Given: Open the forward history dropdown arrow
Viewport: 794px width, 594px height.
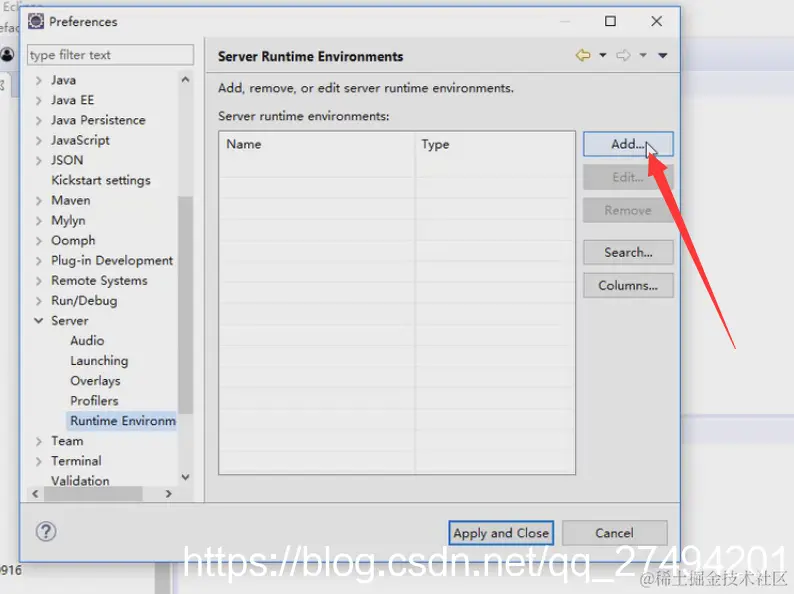Looking at the screenshot, I should tap(643, 55).
